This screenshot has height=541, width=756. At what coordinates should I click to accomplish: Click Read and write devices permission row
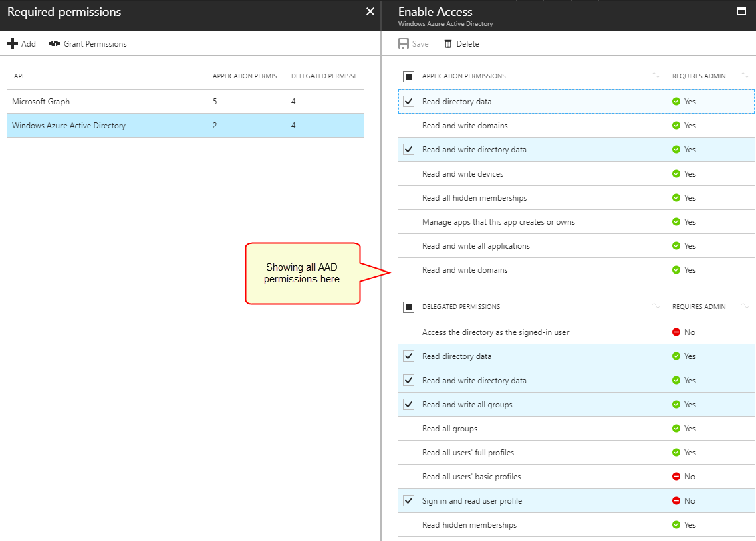coord(463,174)
